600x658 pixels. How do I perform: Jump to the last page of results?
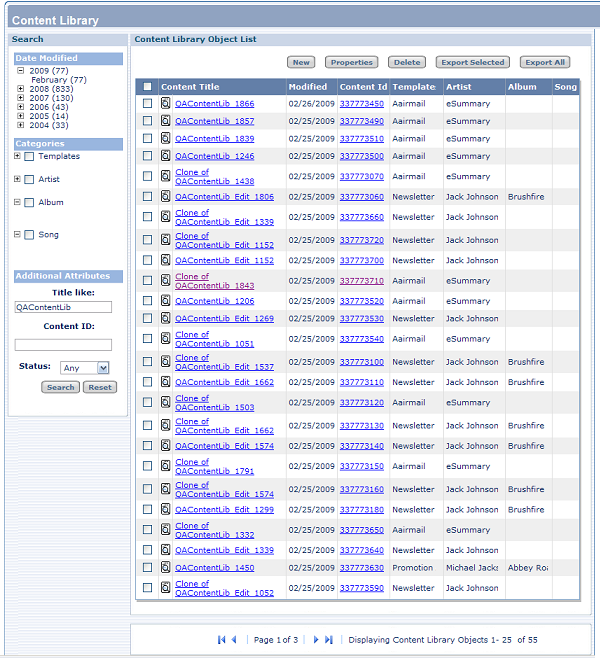tap(329, 639)
